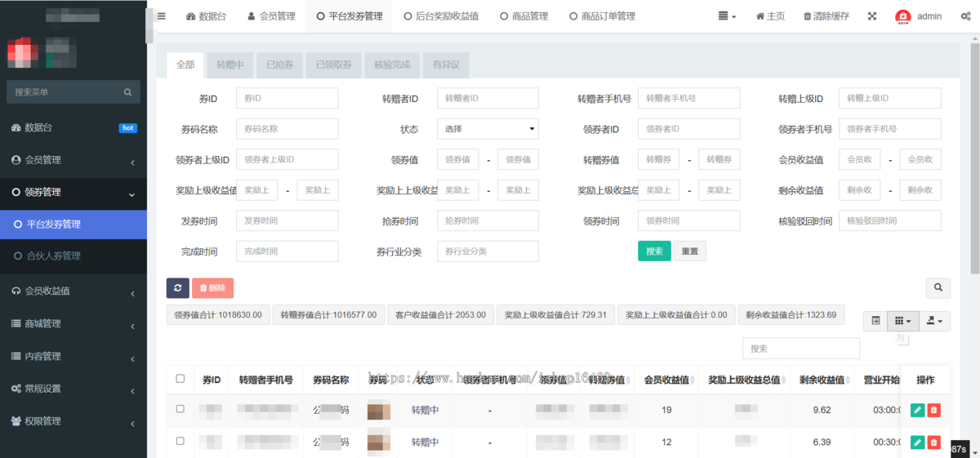Collapse 领券管理 sidebar menu

(x=73, y=192)
